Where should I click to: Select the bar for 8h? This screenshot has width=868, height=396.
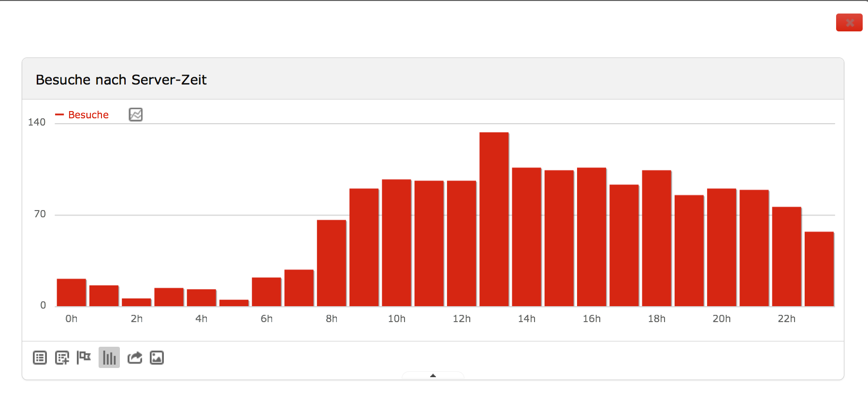coord(332,263)
